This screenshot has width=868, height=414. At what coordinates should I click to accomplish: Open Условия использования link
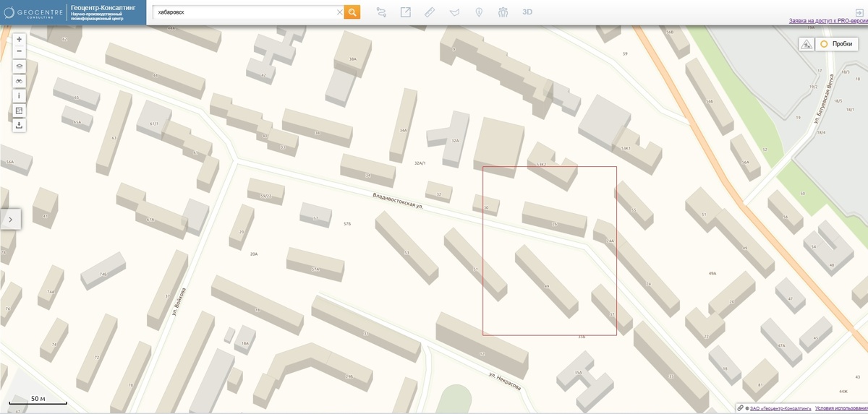(841, 408)
